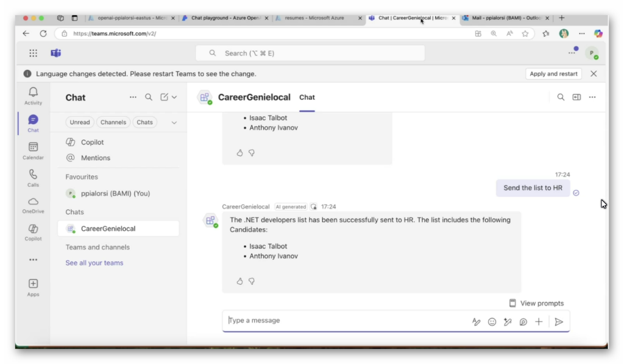Open the emoji picker
The height and width of the screenshot is (364, 624).
pos(492,322)
